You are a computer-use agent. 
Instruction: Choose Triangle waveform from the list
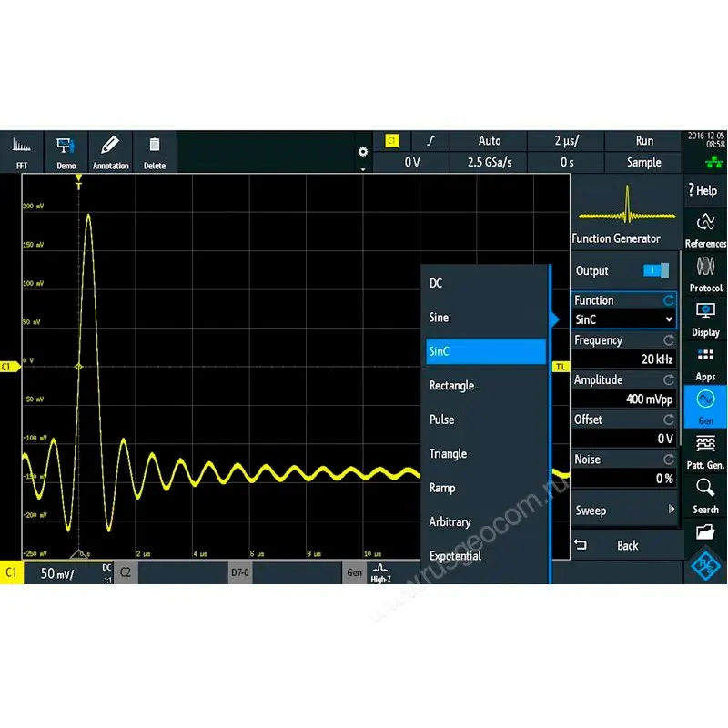coord(448,454)
